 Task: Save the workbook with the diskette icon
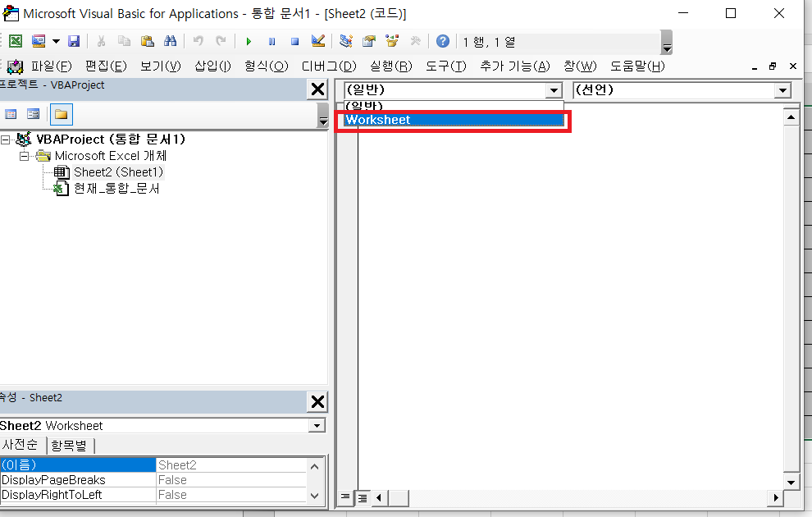point(74,41)
